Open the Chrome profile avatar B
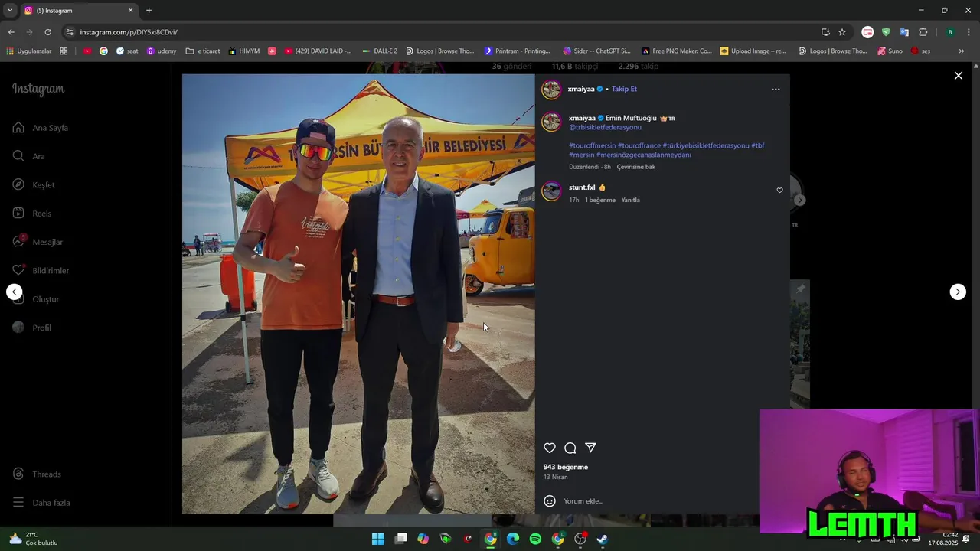Image resolution: width=980 pixels, height=551 pixels. click(950, 32)
